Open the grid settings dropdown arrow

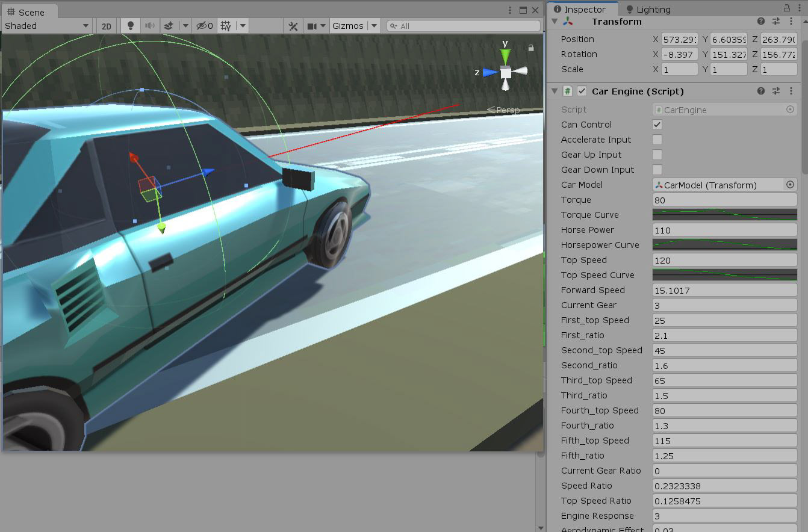243,26
